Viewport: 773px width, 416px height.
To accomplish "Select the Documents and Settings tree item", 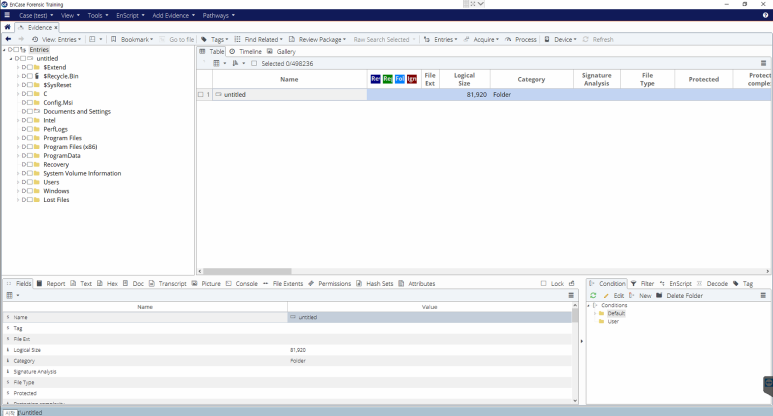I will point(77,111).
